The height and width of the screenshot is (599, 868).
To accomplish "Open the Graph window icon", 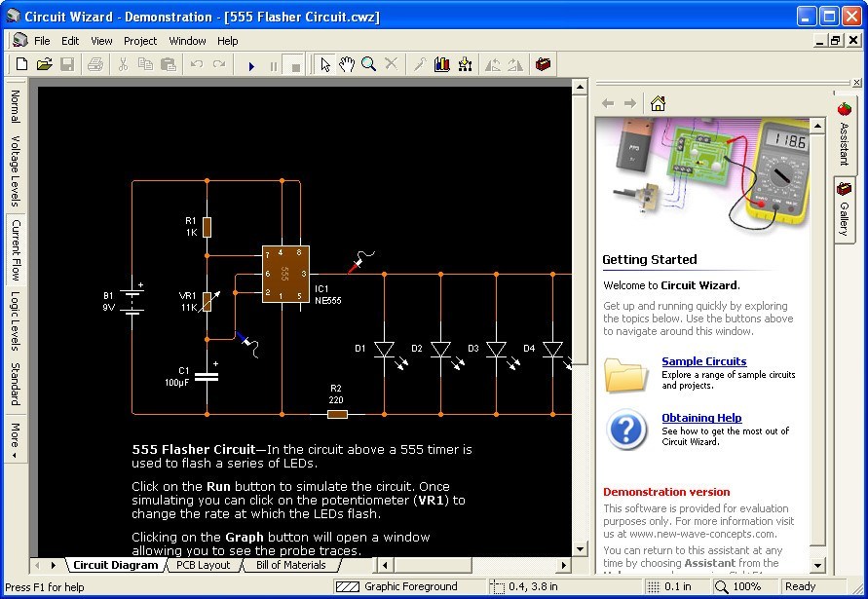I will pyautogui.click(x=441, y=64).
